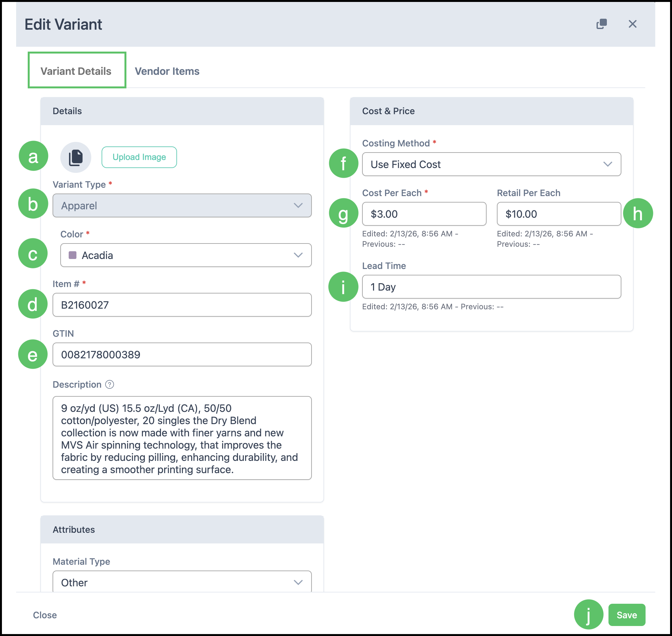Click the Edit Variant title text

click(x=64, y=25)
